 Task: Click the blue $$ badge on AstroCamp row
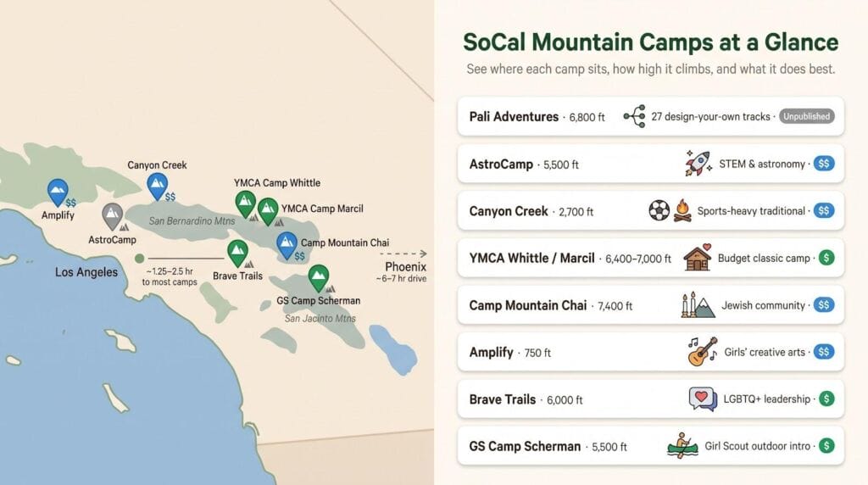tap(824, 164)
